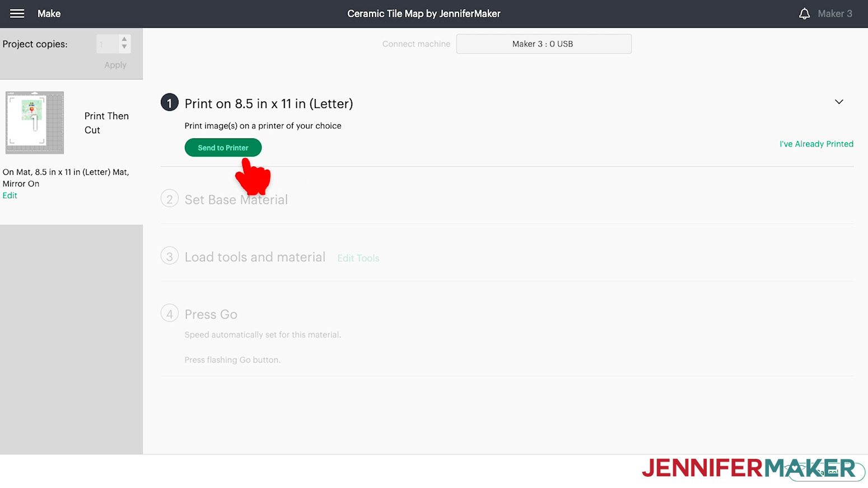The image size is (868, 488).
Task: Increase project copies with up arrow
Action: click(124, 39)
